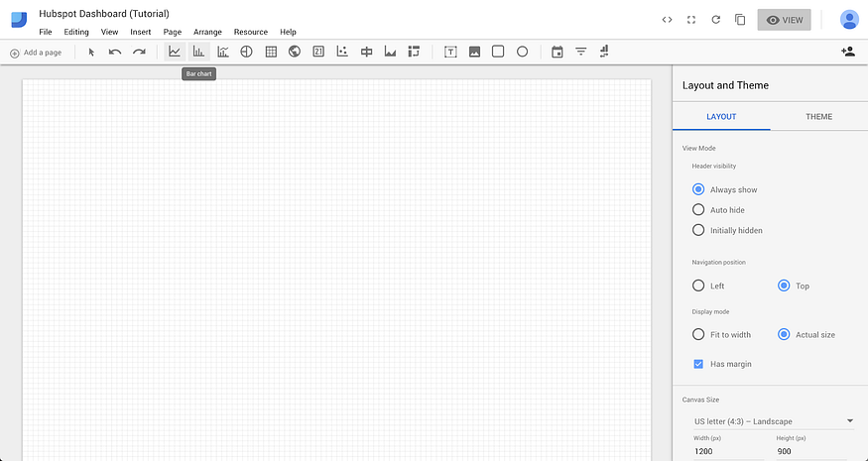Screen dimensions: 868x461
Task: Insert an area chart
Action: (x=390, y=52)
